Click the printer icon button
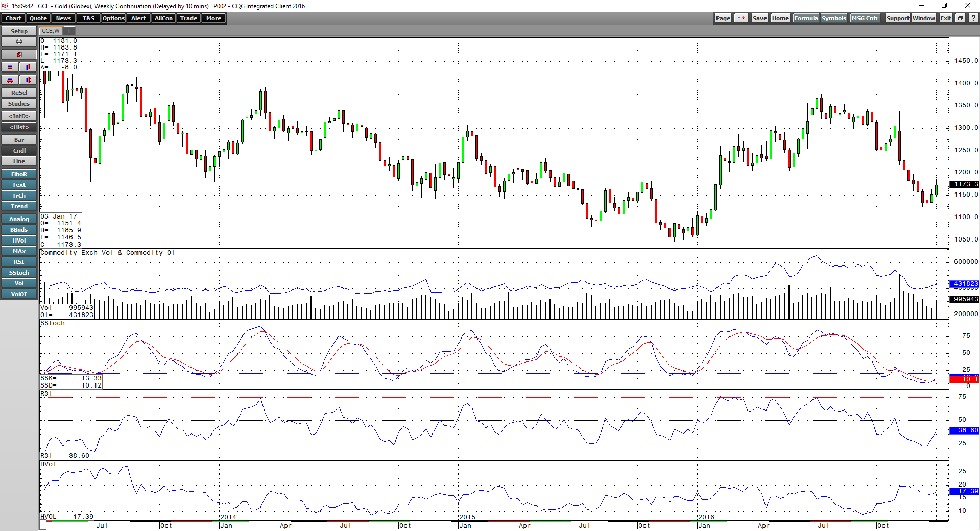Viewport: 980px width, 531px height. click(x=19, y=42)
